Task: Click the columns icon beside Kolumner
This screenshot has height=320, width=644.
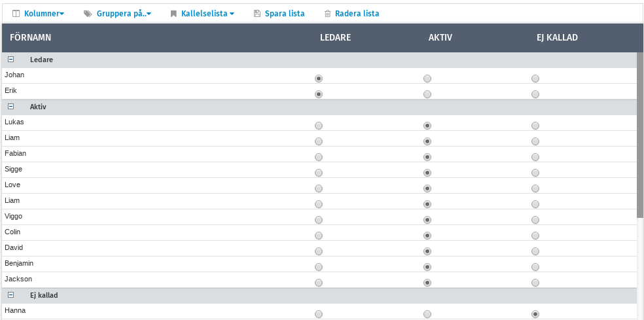Action: pyautogui.click(x=16, y=13)
